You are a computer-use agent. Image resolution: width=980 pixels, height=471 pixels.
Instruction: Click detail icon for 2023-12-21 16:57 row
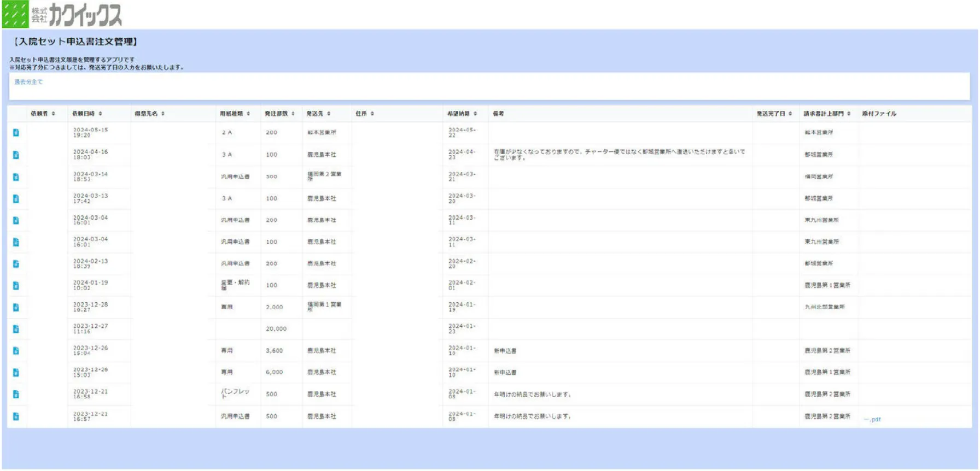(16, 416)
